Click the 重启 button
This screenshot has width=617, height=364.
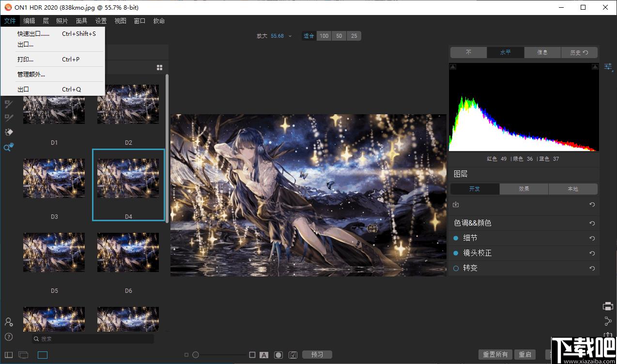(525, 355)
